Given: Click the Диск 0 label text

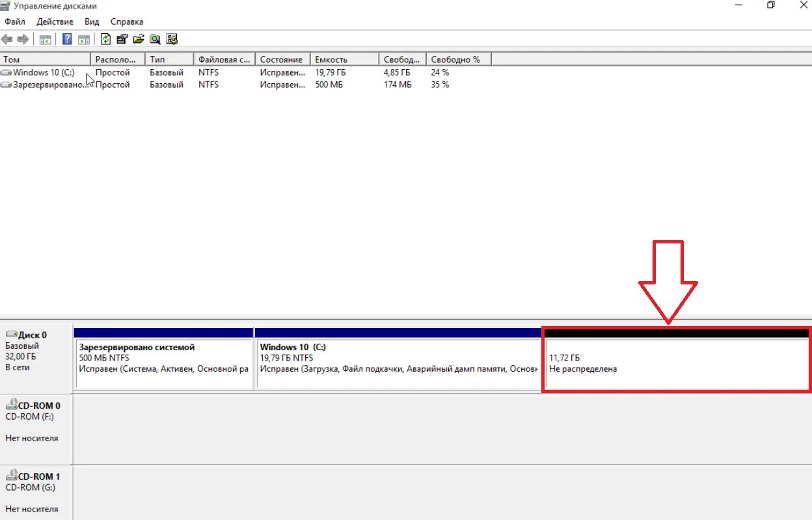Looking at the screenshot, I should tap(33, 335).
